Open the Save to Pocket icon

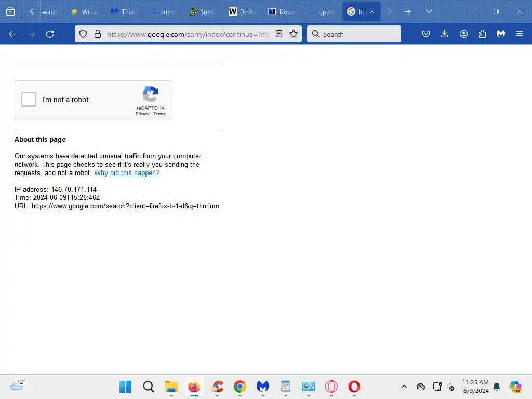[x=426, y=34]
